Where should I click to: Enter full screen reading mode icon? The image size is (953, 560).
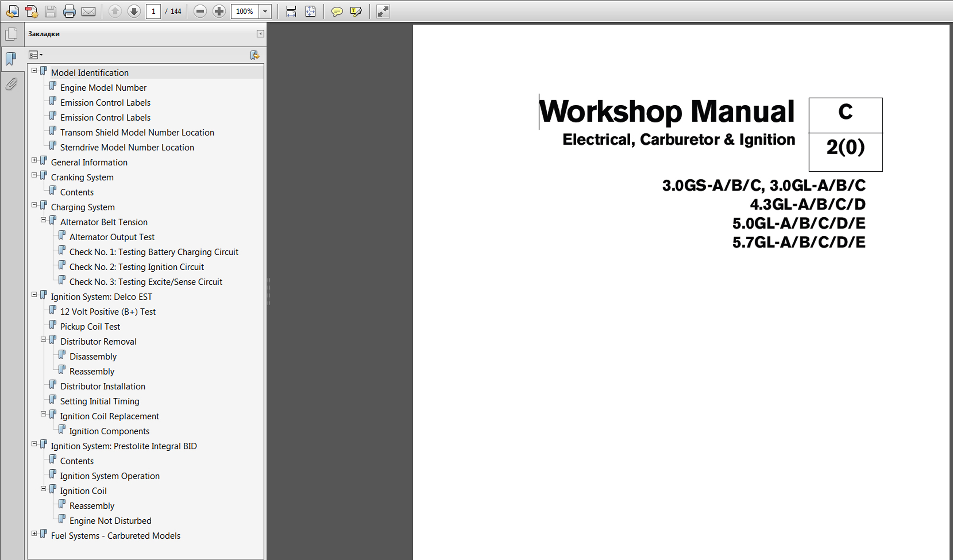(382, 11)
